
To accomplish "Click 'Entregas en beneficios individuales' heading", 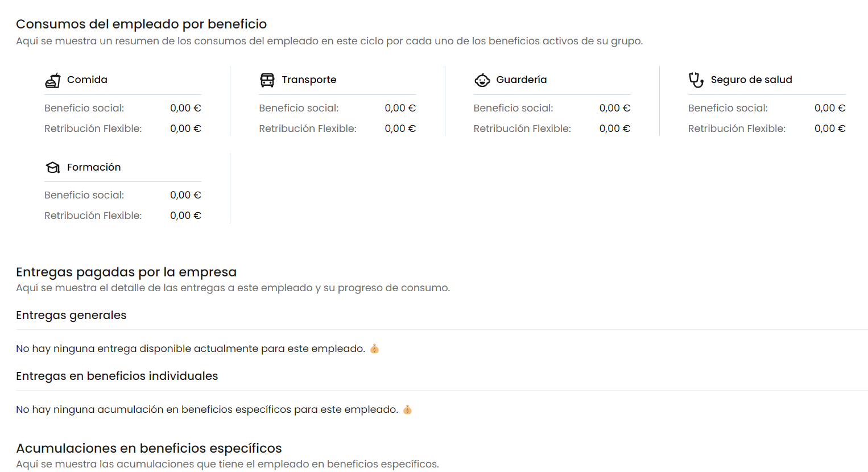I will tap(117, 376).
